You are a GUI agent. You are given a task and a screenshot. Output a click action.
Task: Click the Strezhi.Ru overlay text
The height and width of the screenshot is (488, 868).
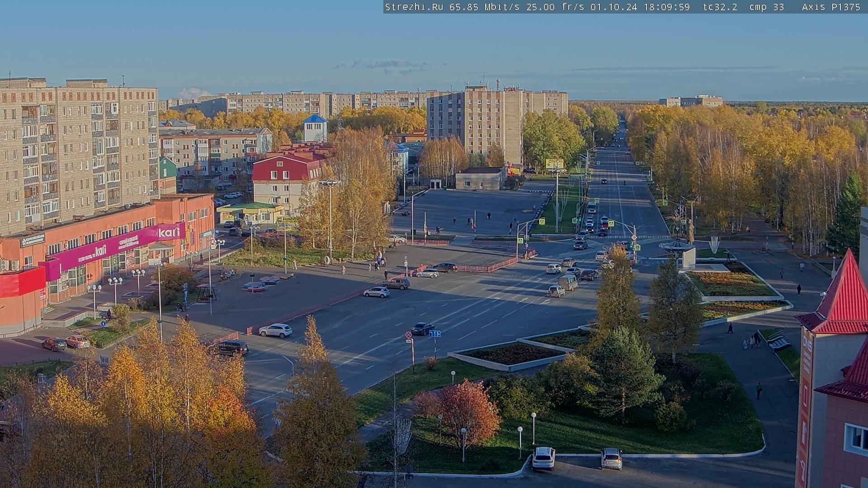(414, 7)
